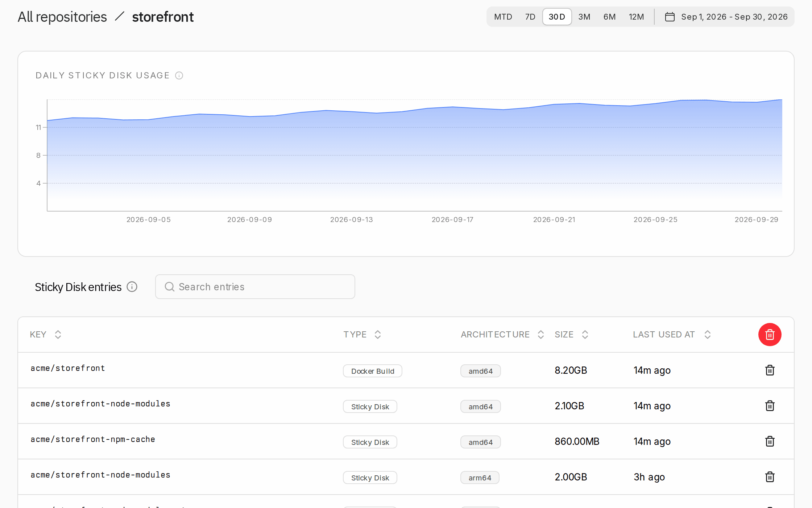This screenshot has height=508, width=812.
Task: Select the 6M time range
Action: [610, 17]
